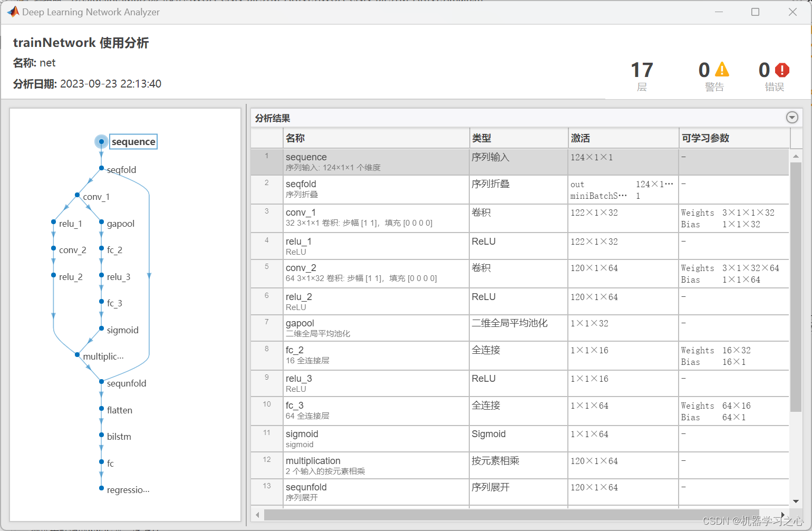Collapse the 分析结果 panel with the chevron
This screenshot has height=531, width=812.
click(x=792, y=117)
